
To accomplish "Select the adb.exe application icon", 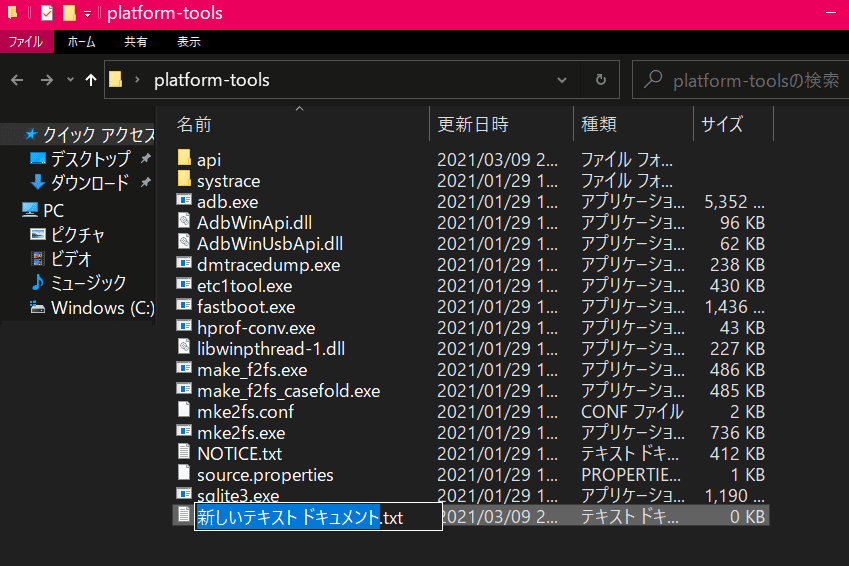I will click(184, 200).
